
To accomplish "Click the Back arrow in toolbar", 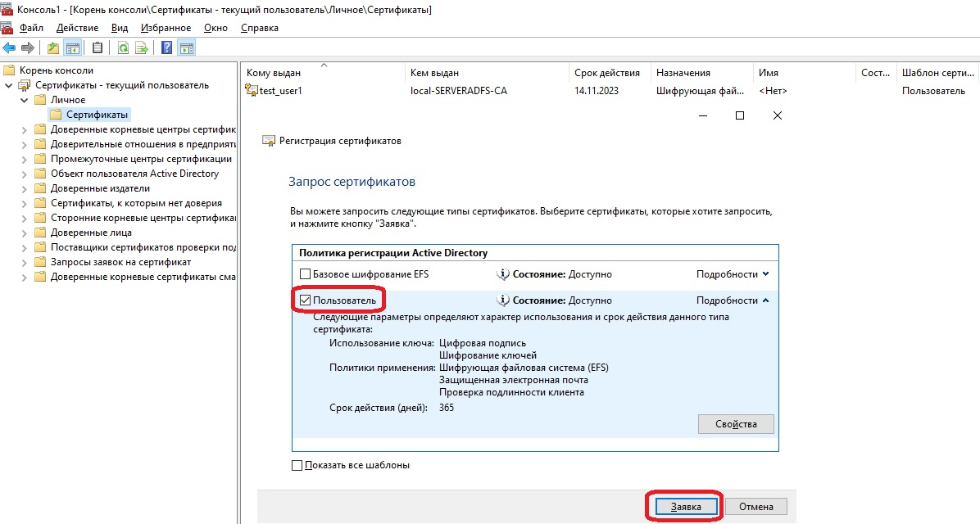I will pos(9,47).
